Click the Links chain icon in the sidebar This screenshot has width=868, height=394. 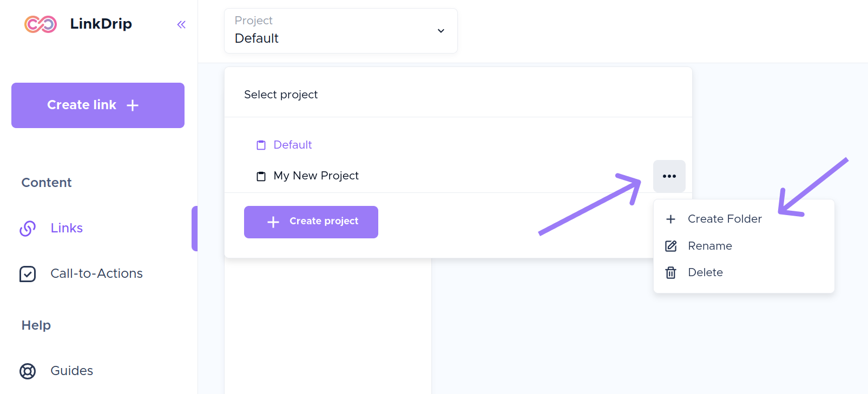point(28,228)
